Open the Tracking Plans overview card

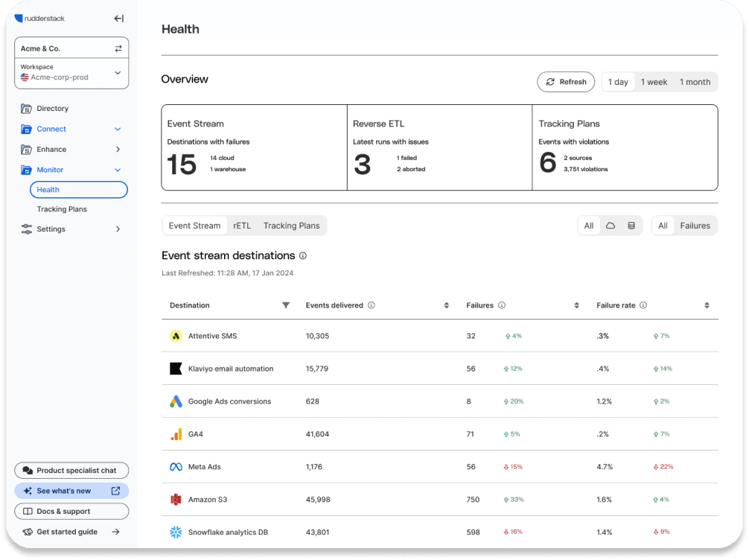pyautogui.click(x=625, y=147)
